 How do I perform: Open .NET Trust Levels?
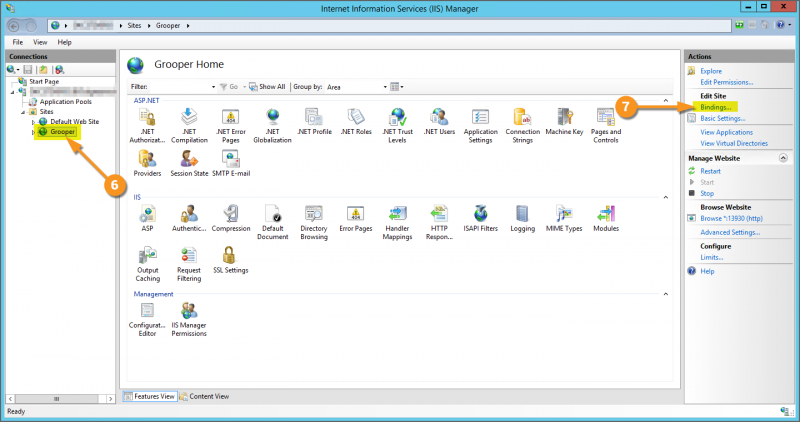[x=397, y=126]
